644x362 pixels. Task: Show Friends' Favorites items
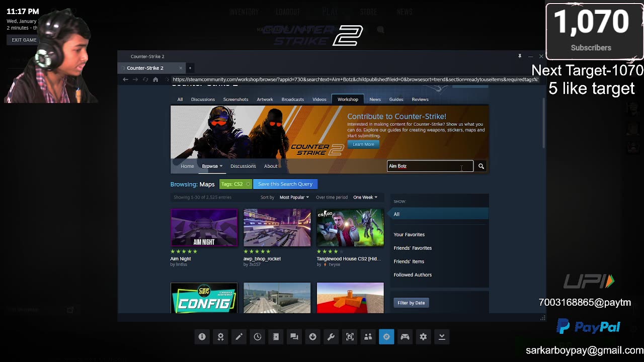[x=413, y=248]
